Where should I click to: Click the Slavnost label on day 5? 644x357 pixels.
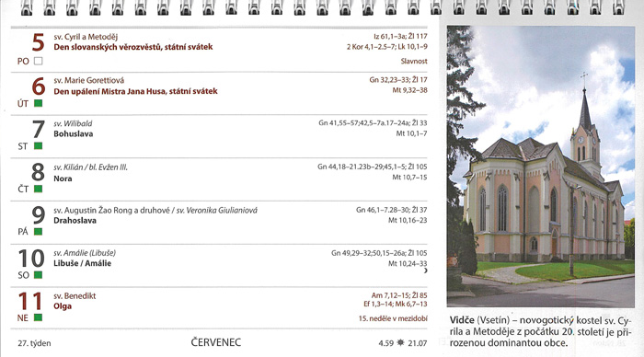point(414,61)
